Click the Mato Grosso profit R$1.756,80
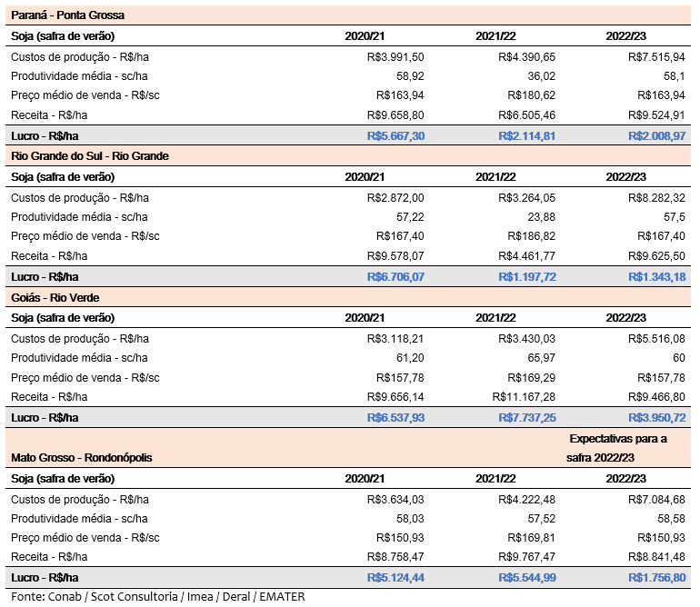 pyautogui.click(x=657, y=577)
